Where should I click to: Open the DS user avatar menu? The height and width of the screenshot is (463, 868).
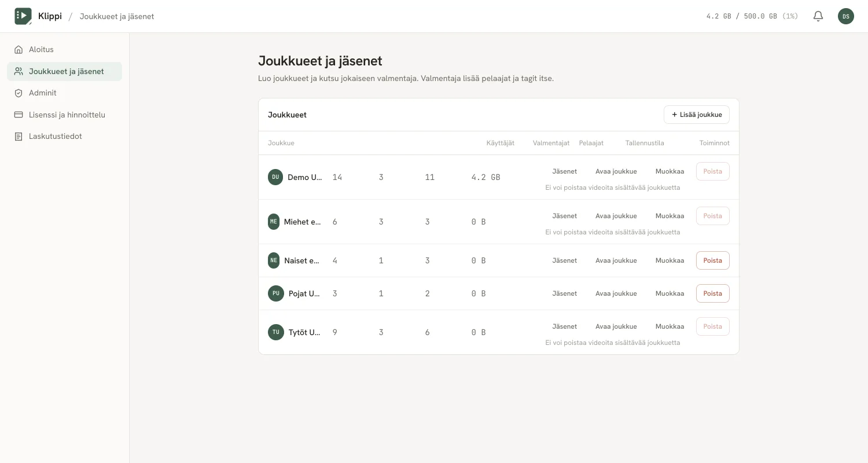click(846, 16)
